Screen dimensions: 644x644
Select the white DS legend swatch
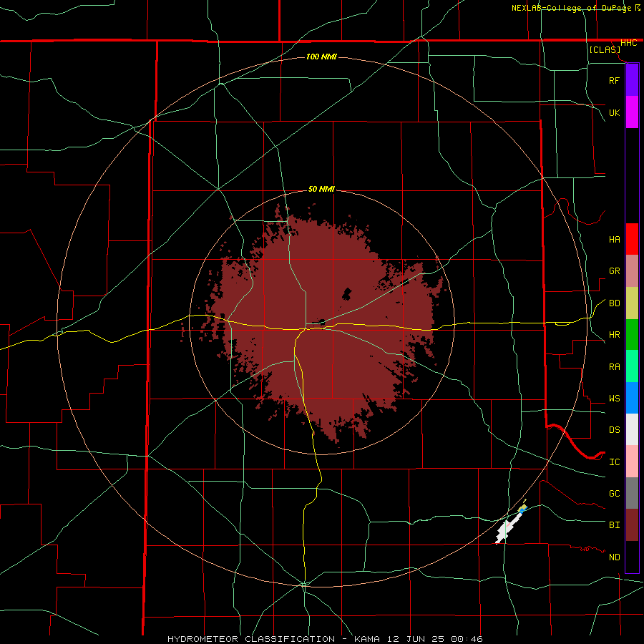632,429
